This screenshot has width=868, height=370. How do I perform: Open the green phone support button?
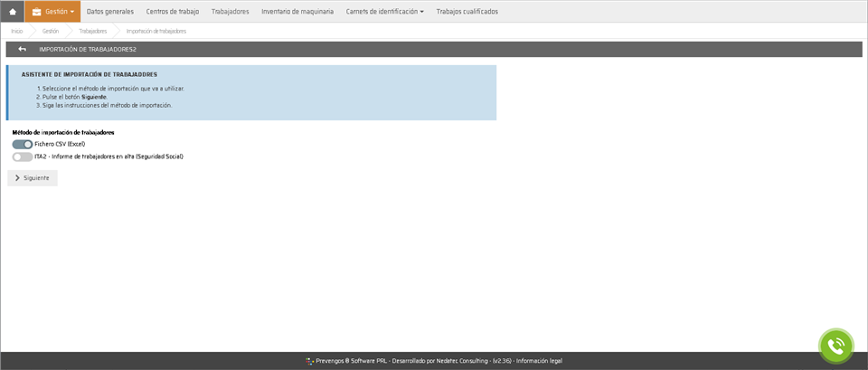click(x=835, y=346)
